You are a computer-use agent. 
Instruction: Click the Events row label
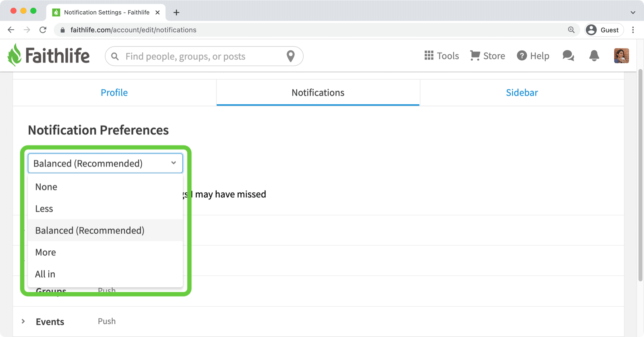pos(50,322)
